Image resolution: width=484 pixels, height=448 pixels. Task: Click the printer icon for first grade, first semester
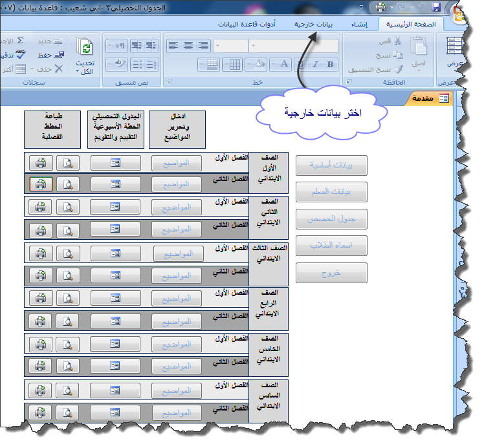[x=40, y=164]
